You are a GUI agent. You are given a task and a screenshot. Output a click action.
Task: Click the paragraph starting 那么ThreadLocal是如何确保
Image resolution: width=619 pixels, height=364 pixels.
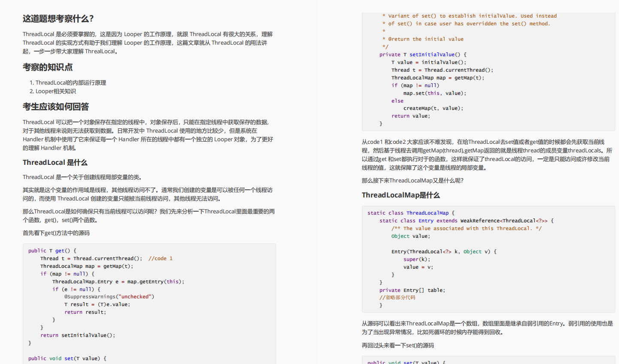pyautogui.click(x=149, y=216)
